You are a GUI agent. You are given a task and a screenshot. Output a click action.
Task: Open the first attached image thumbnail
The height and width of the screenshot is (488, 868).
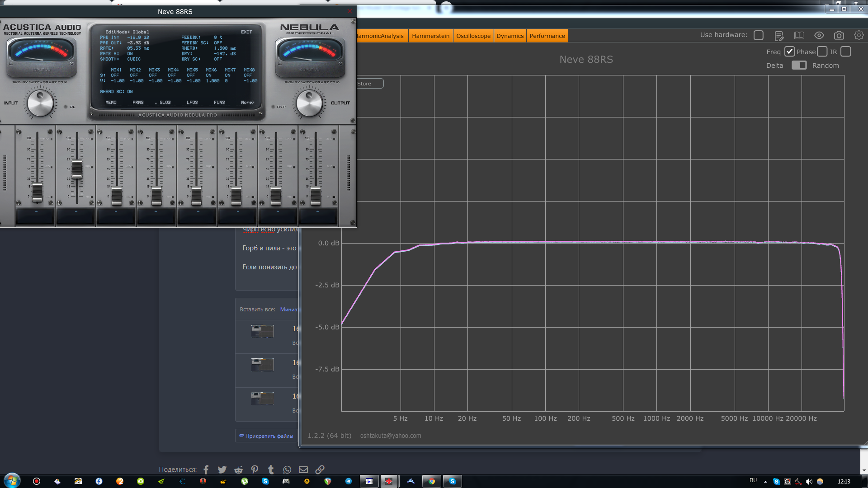click(x=263, y=331)
